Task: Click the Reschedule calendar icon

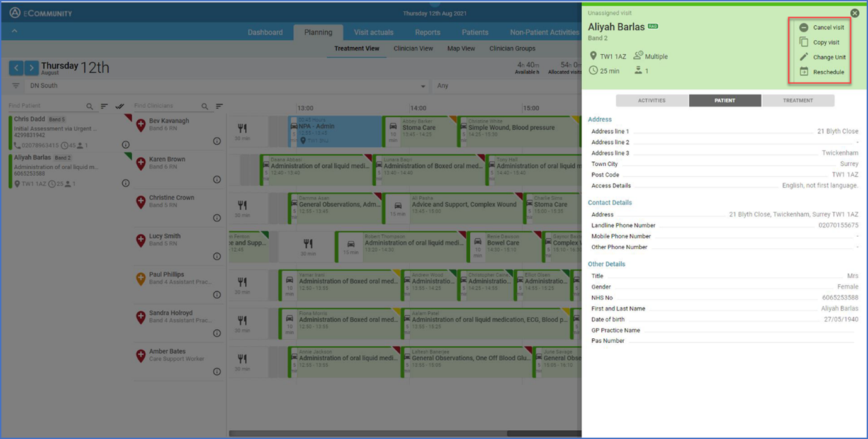Action: (804, 72)
